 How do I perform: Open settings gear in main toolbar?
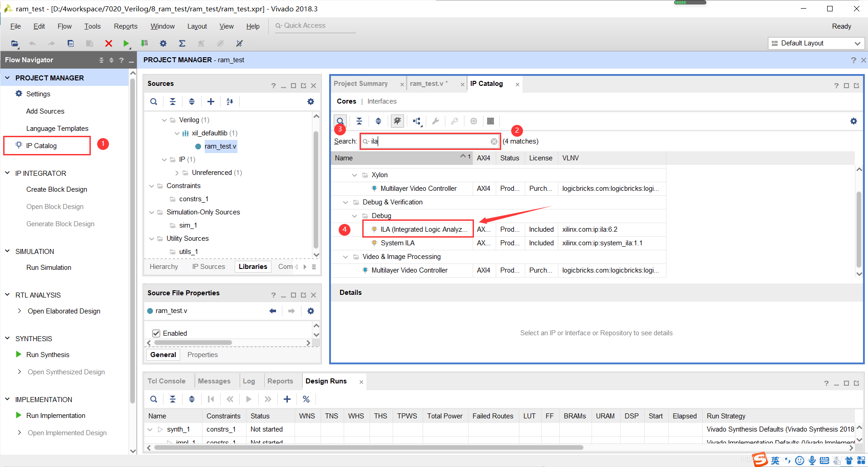[x=163, y=44]
